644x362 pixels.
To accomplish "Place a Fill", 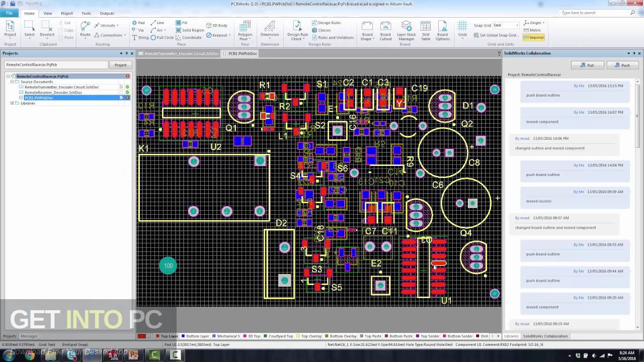I will 182,23.
